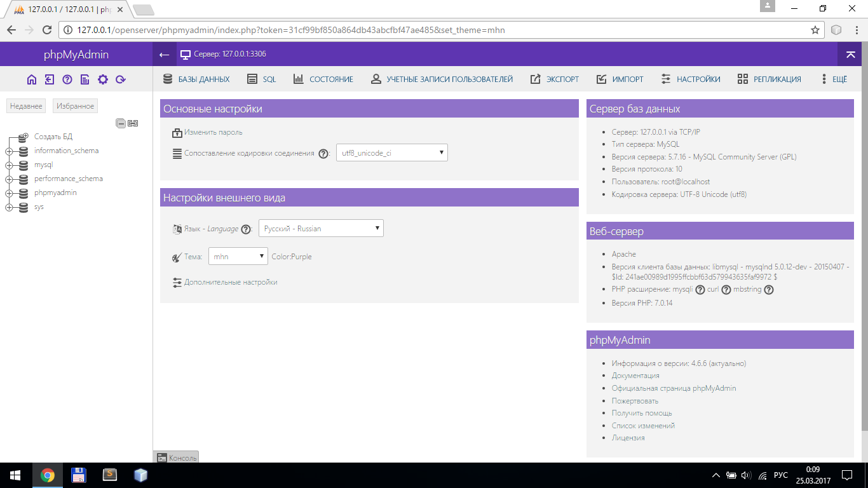This screenshot has width=868, height=488.
Task: Toggle the Консоль panel at the bottom
Action: click(176, 457)
